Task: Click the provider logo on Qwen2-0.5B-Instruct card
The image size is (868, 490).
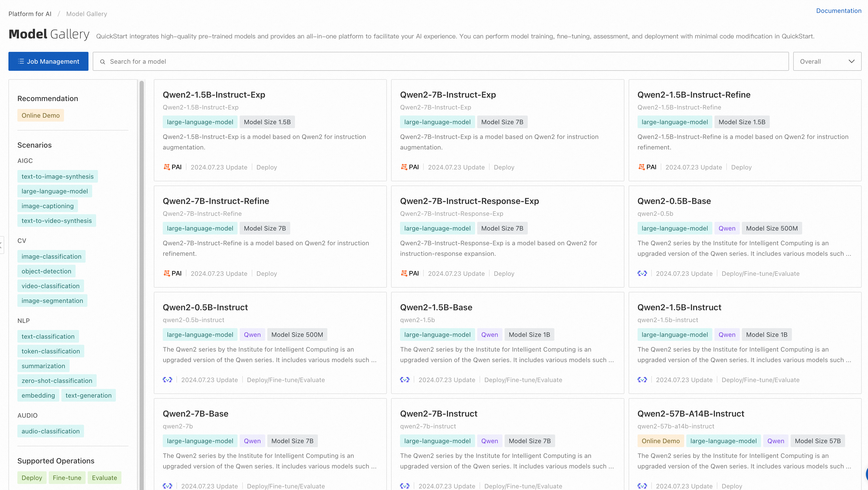Action: tap(167, 380)
